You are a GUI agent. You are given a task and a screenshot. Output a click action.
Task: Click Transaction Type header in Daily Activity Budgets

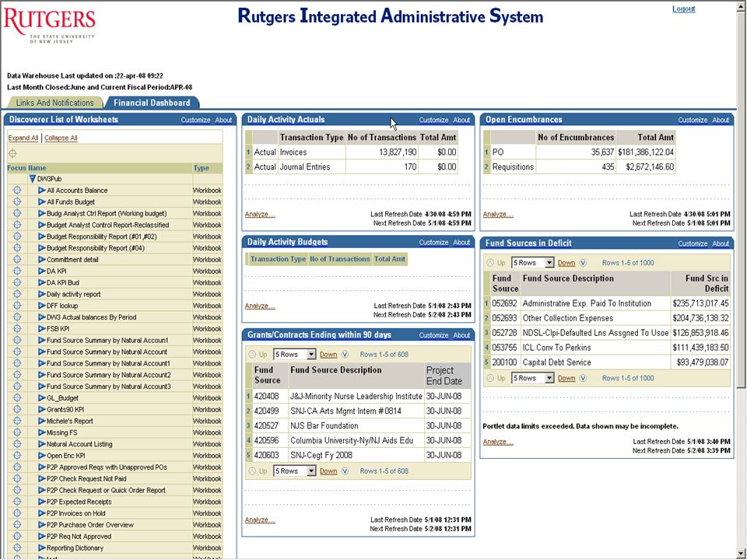click(x=279, y=258)
